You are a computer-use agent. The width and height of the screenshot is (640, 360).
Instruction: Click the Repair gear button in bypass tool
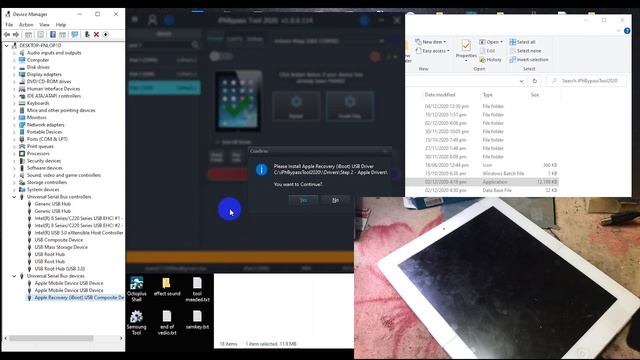296,106
